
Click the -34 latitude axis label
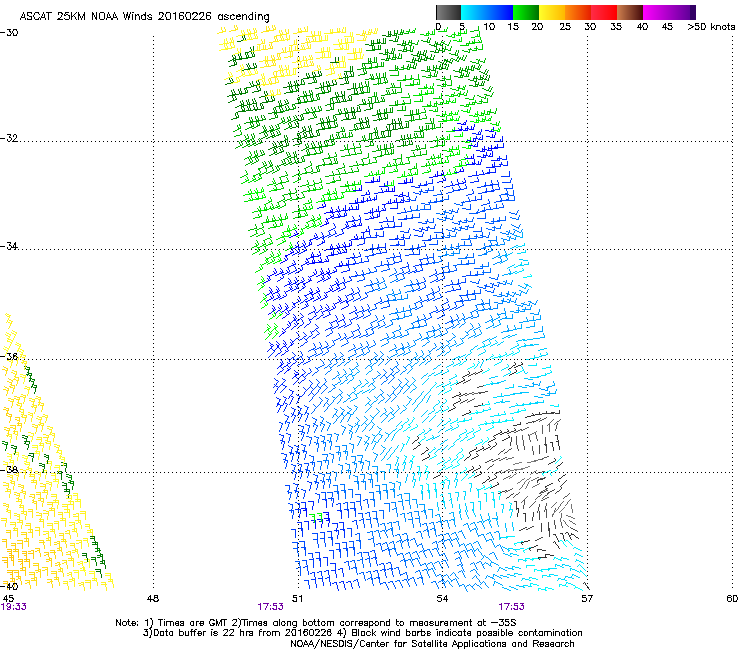(9, 246)
